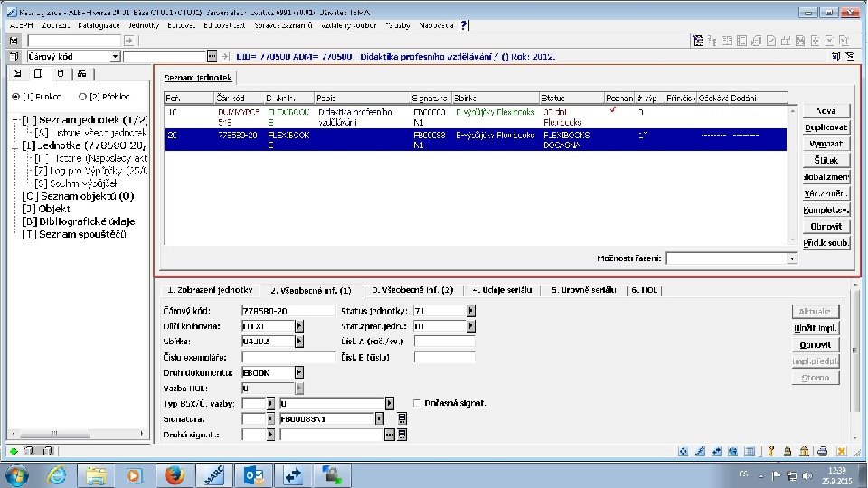
Task: Click the printer icon in bottom status bar
Action: tap(822, 452)
